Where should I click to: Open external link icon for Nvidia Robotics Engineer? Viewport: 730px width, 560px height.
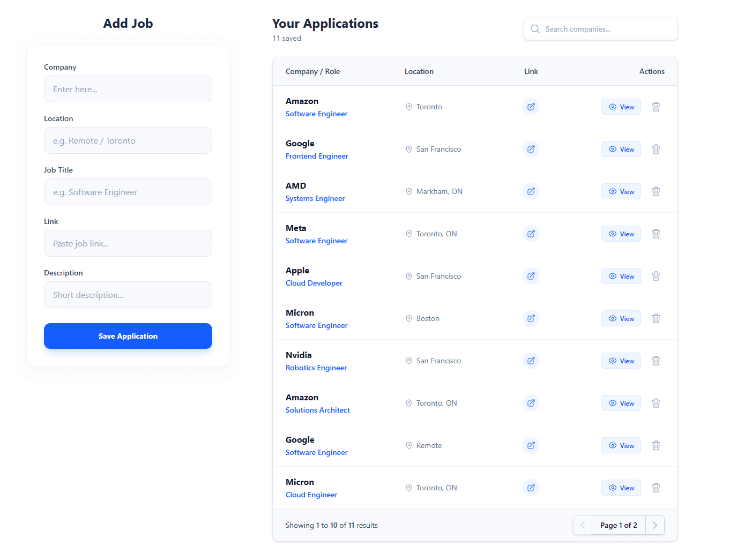(x=531, y=361)
